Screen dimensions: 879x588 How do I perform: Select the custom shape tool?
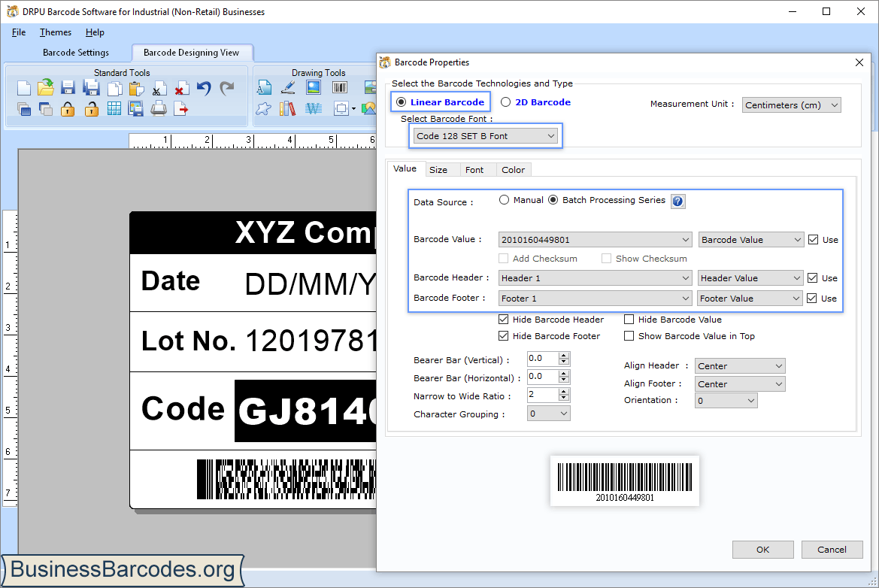tap(263, 108)
